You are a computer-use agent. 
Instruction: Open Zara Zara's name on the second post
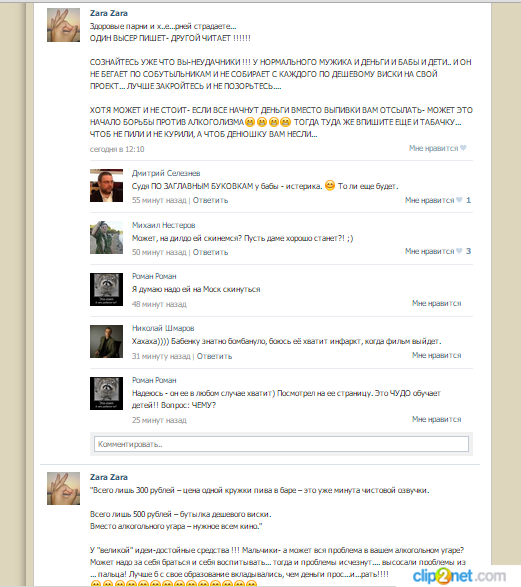coord(109,477)
